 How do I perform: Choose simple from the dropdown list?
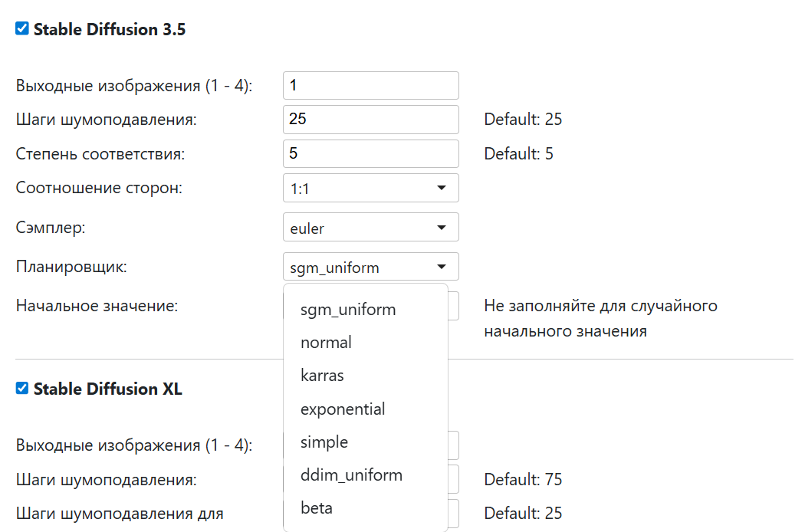pos(324,442)
